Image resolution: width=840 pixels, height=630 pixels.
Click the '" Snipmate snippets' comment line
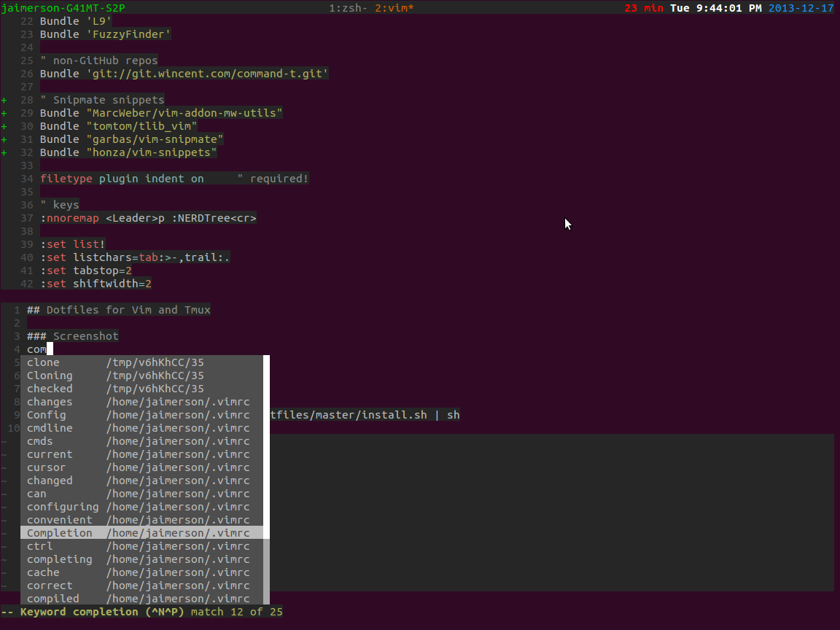pyautogui.click(x=102, y=100)
